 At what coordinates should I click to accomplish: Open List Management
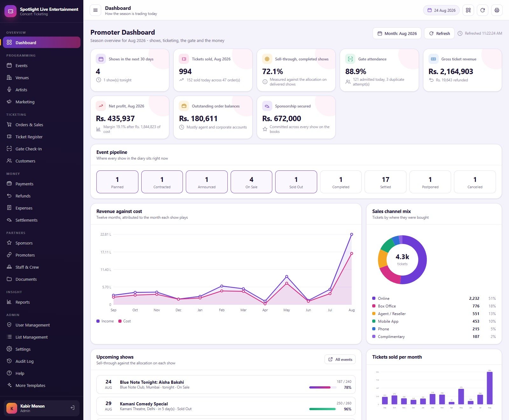(42, 337)
